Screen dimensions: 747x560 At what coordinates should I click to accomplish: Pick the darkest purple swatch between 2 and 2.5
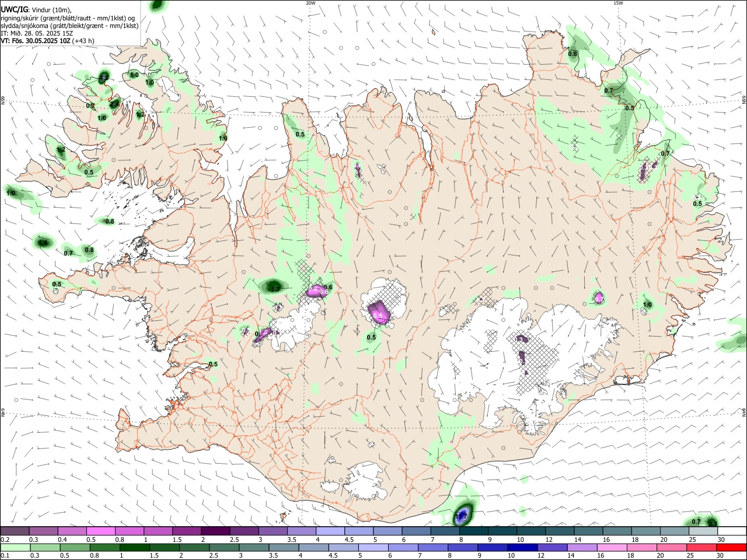coord(215,531)
